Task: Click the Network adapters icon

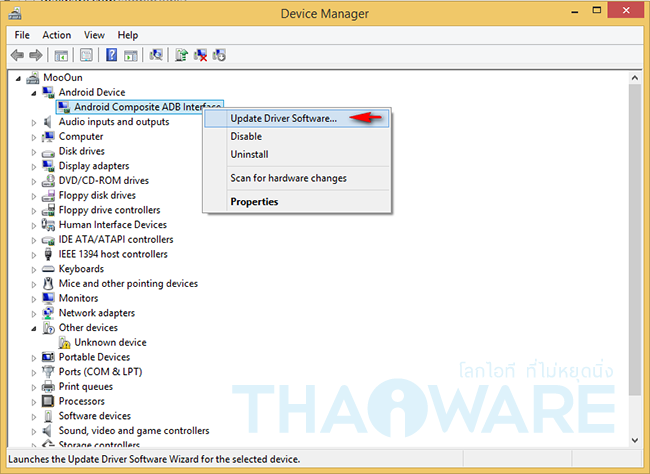Action: coord(48,313)
